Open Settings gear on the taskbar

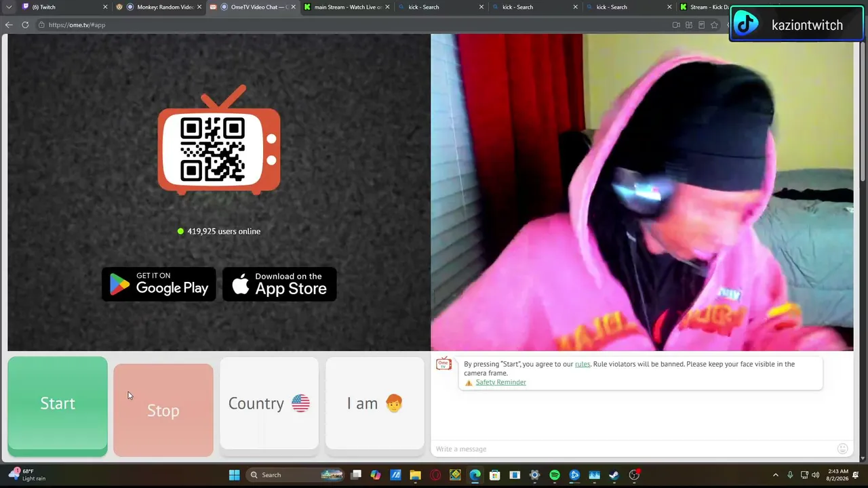[534, 475]
